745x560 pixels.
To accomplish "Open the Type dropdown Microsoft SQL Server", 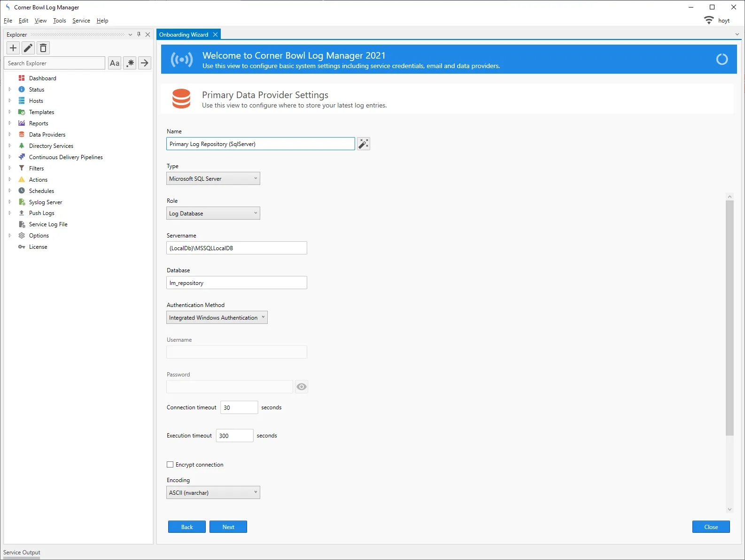I will 213,179.
